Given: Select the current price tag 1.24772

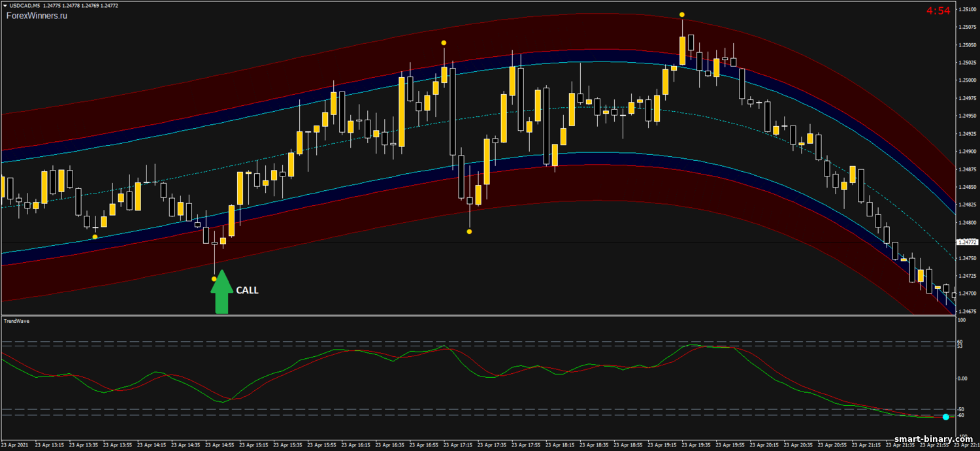Looking at the screenshot, I should coord(966,242).
